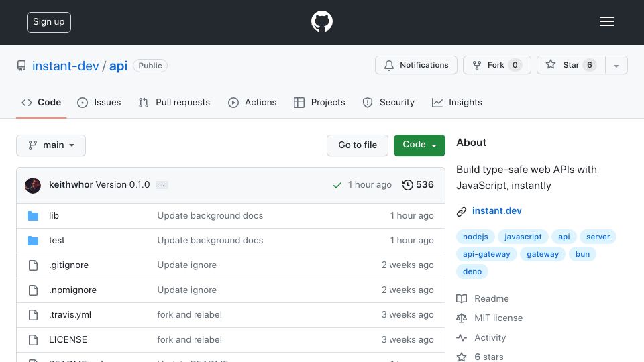Viewport: 644px width, 362px height.
Task: Open the hamburger navigation menu
Action: (606, 21)
